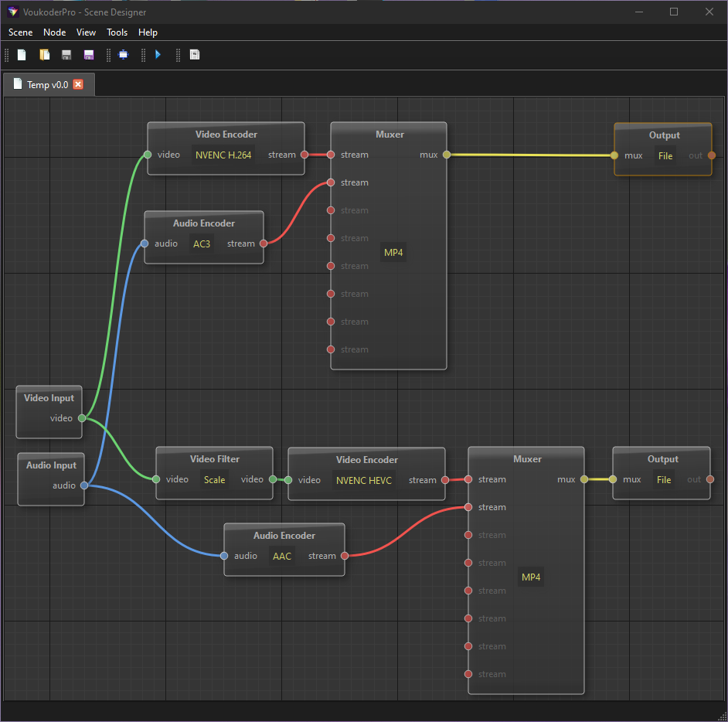Open the Scene menu

(x=21, y=32)
